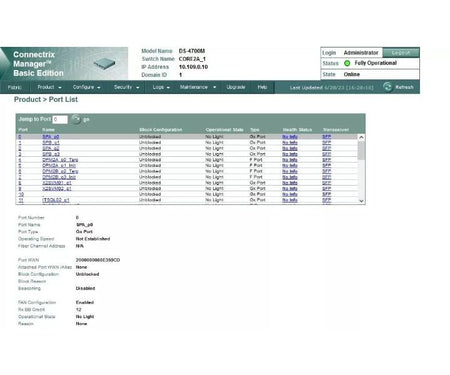
Task: Click the Jump to Port number field
Action: pyautogui.click(x=60, y=119)
